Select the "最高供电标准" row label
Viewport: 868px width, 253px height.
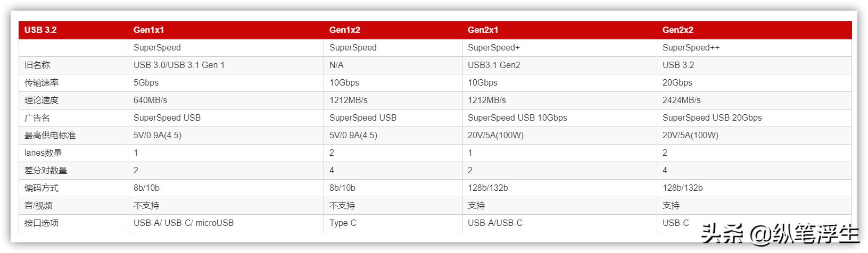pos(50,135)
